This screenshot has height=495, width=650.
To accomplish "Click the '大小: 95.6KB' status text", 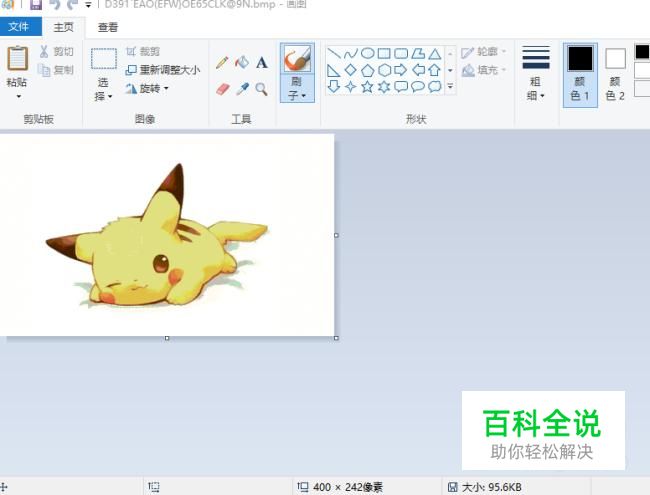I will coord(492,487).
